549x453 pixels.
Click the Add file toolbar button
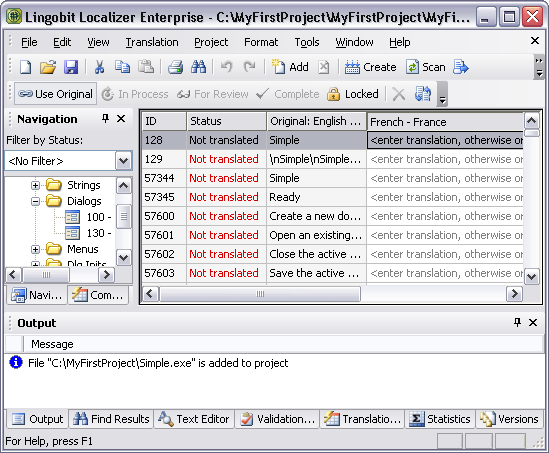pyautogui.click(x=290, y=67)
